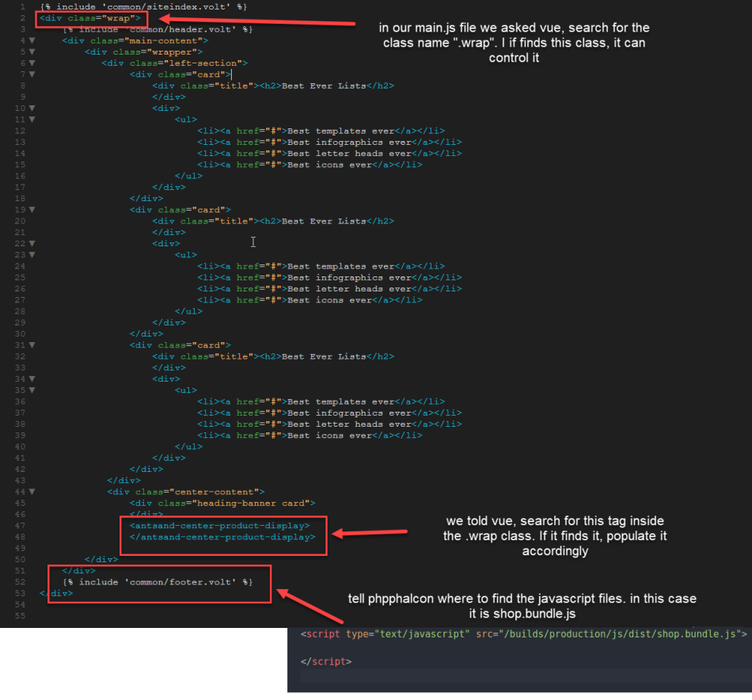Click the siteindex.volt include on line 1
The width and height of the screenshot is (752, 700).
pos(143,6)
